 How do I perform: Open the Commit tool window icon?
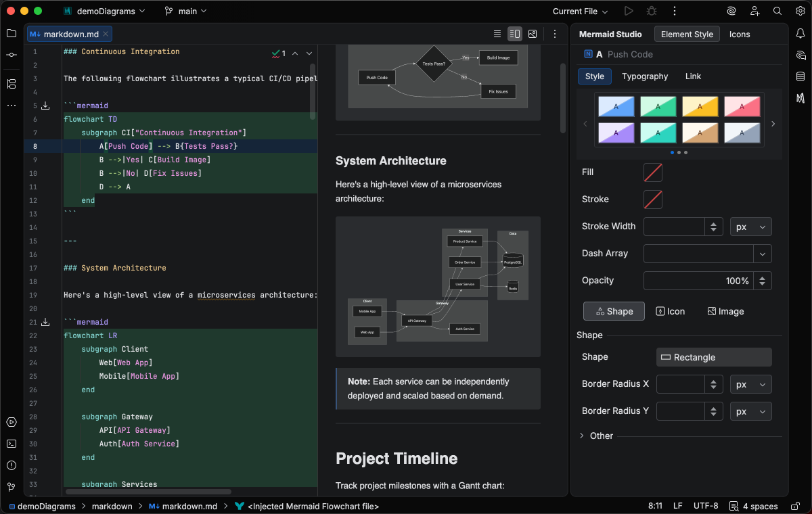coord(12,55)
